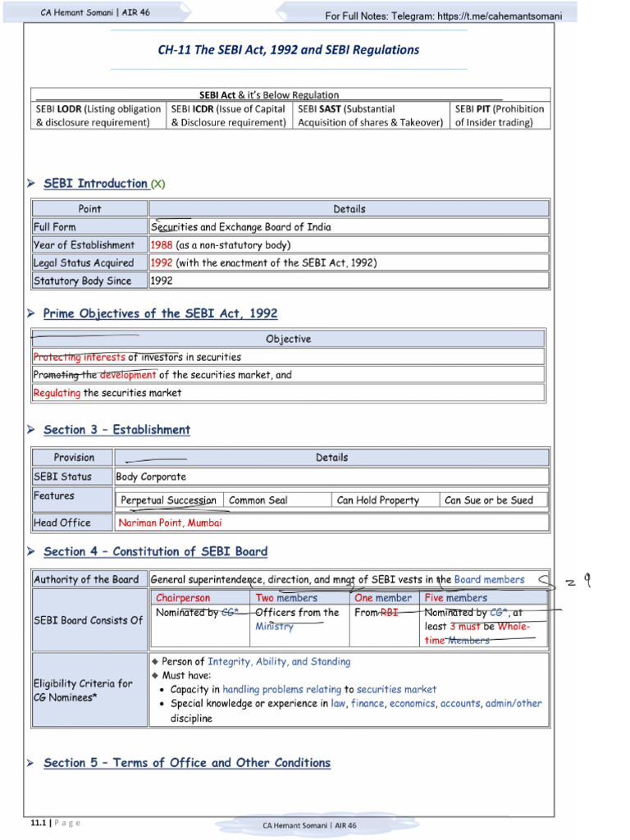Click the 'SEBI Introduction' heading
This screenshot has height=840, width=630.
click(x=95, y=184)
